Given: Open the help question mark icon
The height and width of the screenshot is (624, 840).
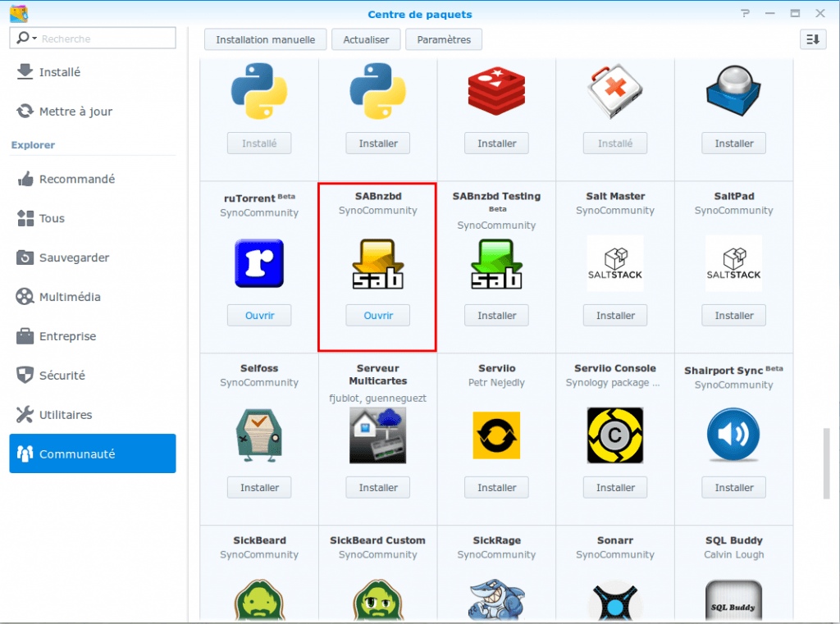Looking at the screenshot, I should point(745,13).
